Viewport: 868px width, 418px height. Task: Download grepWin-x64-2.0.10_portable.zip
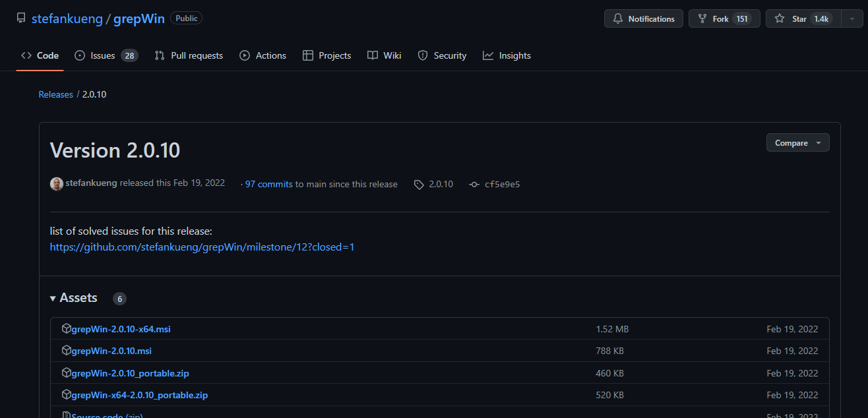point(139,395)
